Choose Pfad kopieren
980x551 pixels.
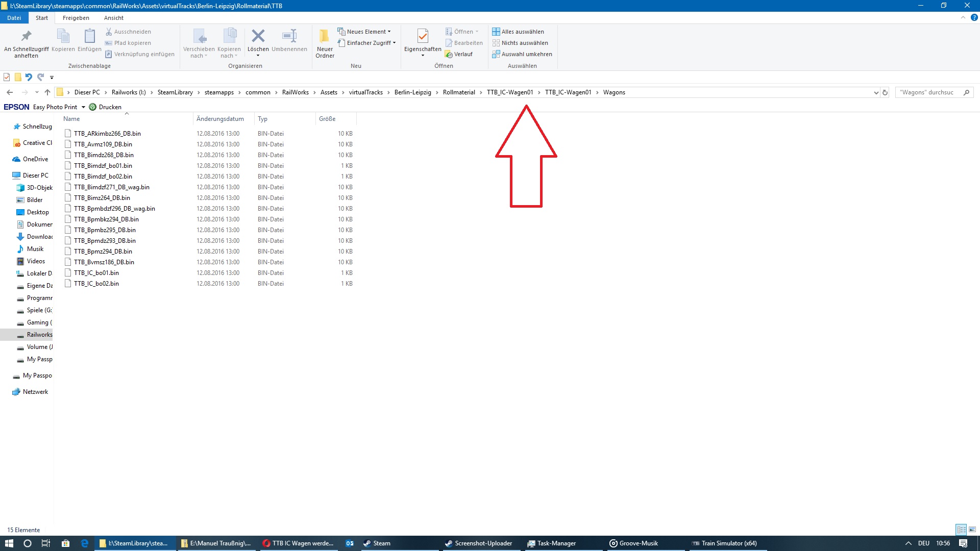click(128, 43)
